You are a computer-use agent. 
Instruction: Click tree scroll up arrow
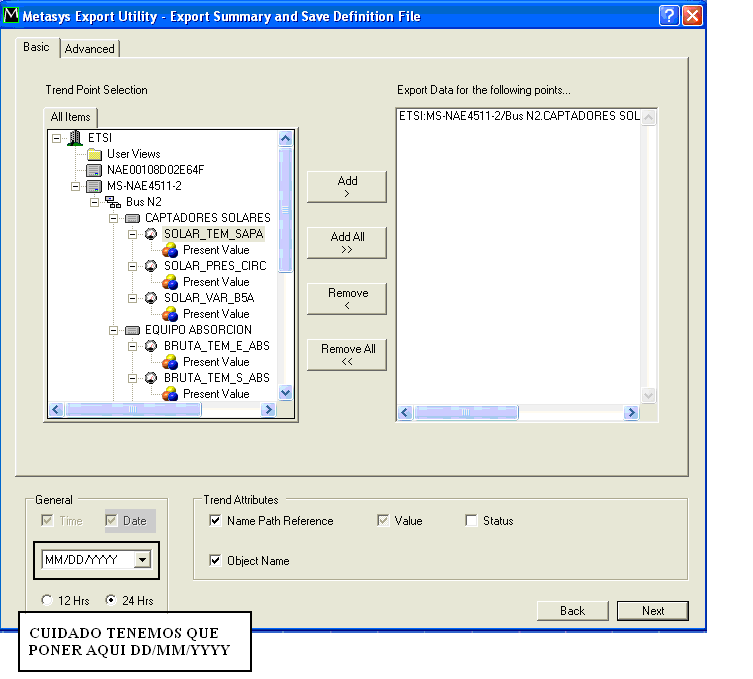tap(285, 139)
